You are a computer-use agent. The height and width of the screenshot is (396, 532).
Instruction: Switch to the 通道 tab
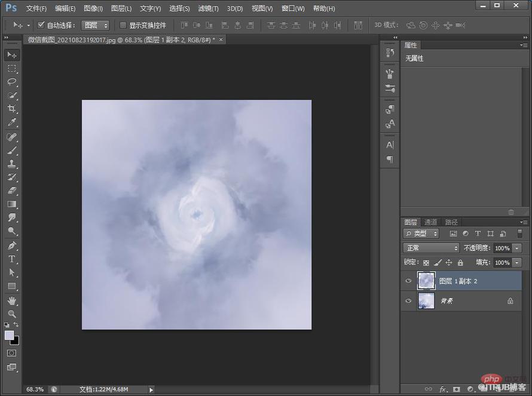click(x=430, y=222)
